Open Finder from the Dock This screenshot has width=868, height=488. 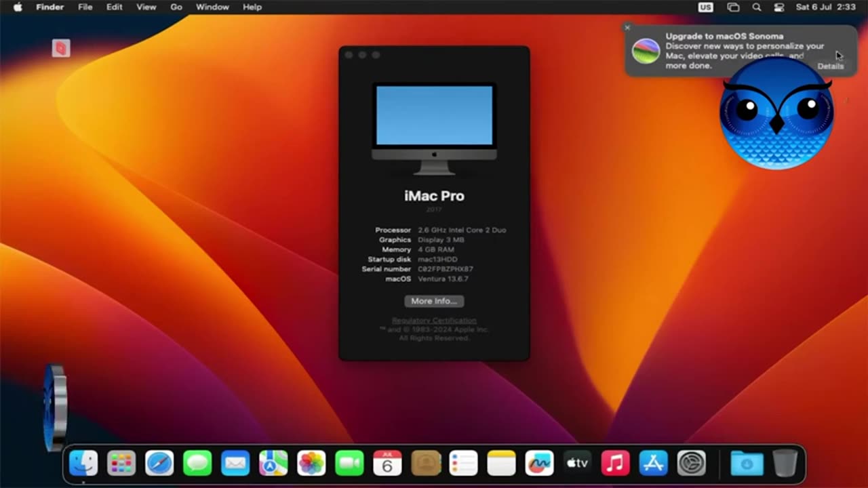(x=83, y=464)
